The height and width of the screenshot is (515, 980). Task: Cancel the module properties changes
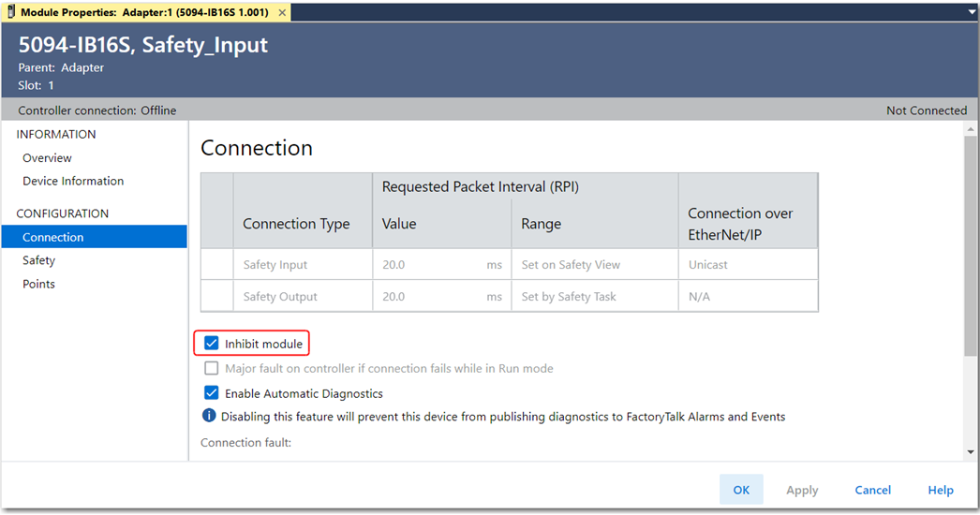(x=872, y=490)
